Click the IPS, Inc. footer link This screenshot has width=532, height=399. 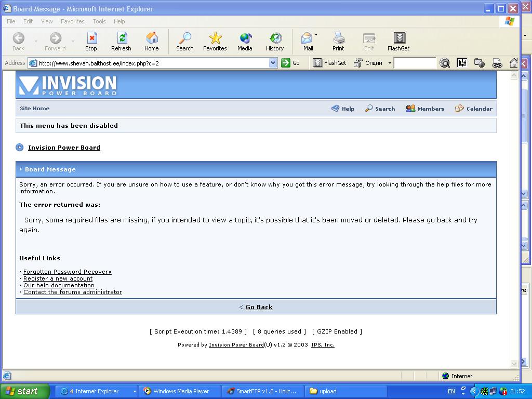pyautogui.click(x=323, y=345)
